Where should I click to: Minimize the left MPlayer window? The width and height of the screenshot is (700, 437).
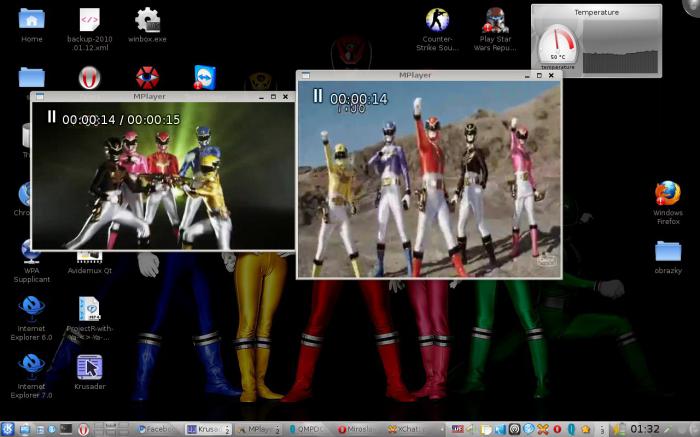click(261, 97)
